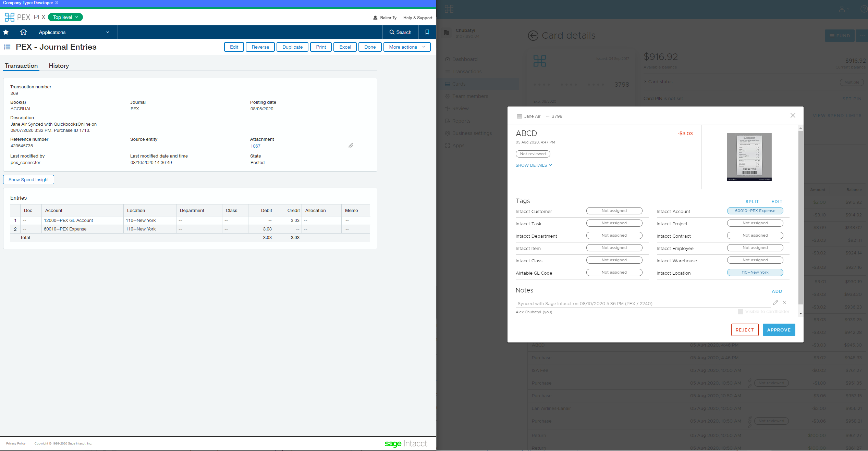Image resolution: width=868 pixels, height=451 pixels.
Task: Select the Transaction tab
Action: [x=21, y=66]
